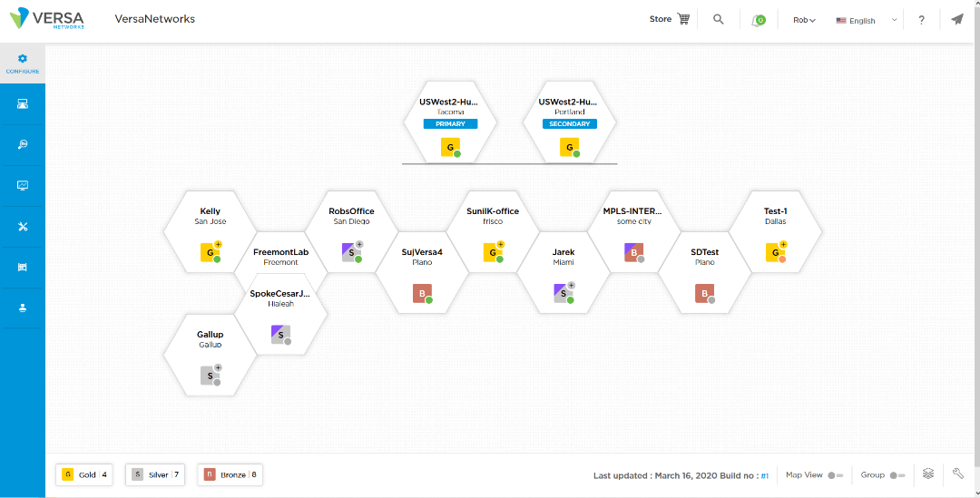The width and height of the screenshot is (980, 498).
Task: Open the help question mark
Action: point(921,20)
